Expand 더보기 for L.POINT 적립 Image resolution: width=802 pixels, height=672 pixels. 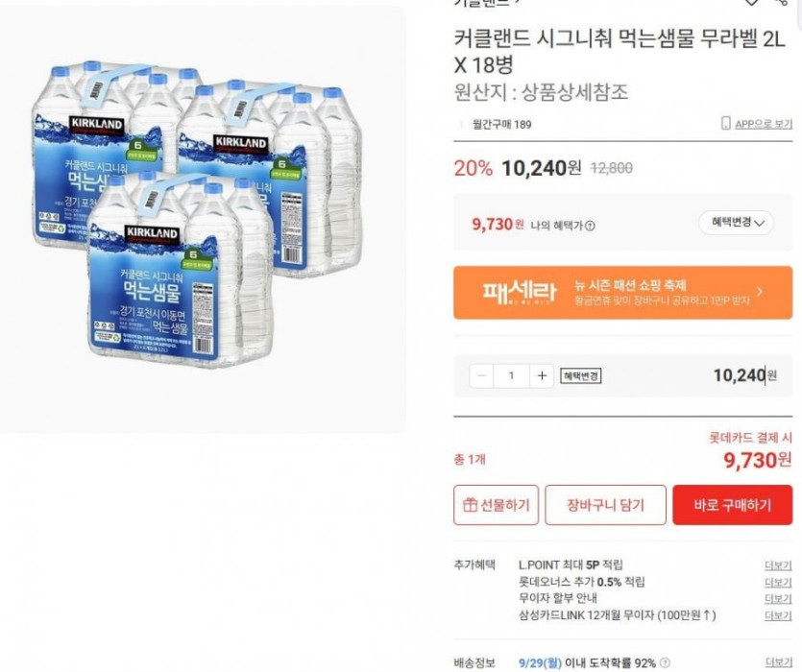(778, 565)
